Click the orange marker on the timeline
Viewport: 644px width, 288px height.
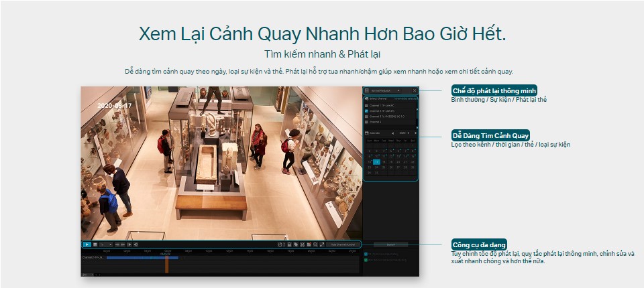pyautogui.click(x=166, y=265)
